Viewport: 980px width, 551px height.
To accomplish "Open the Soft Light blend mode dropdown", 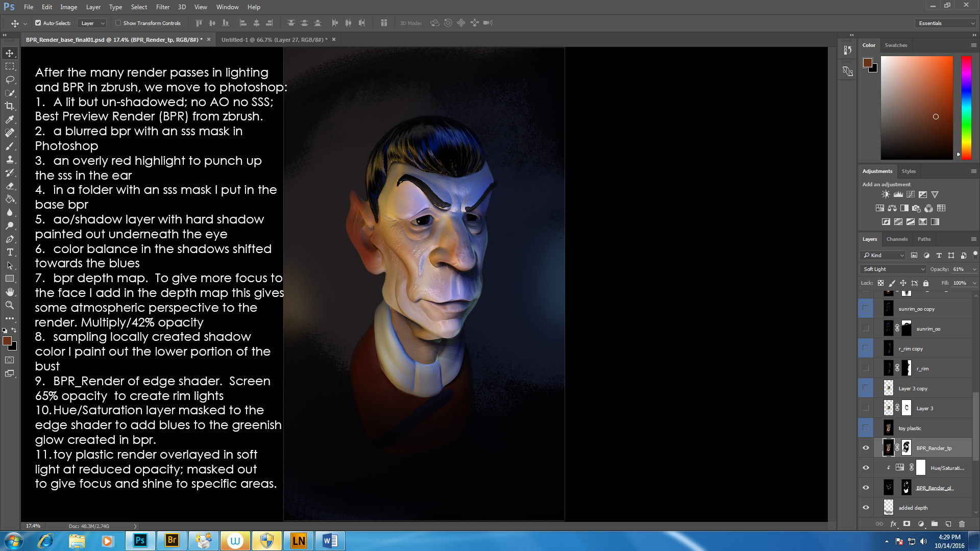I will point(894,269).
